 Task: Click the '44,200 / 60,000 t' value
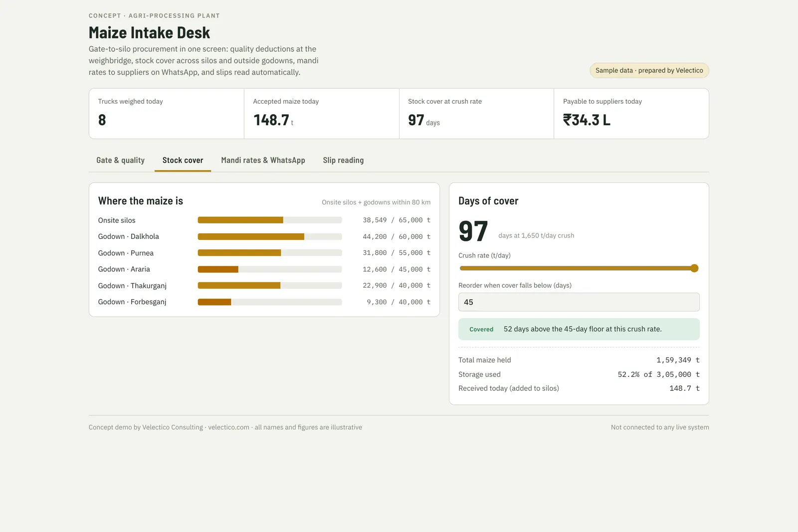click(397, 237)
